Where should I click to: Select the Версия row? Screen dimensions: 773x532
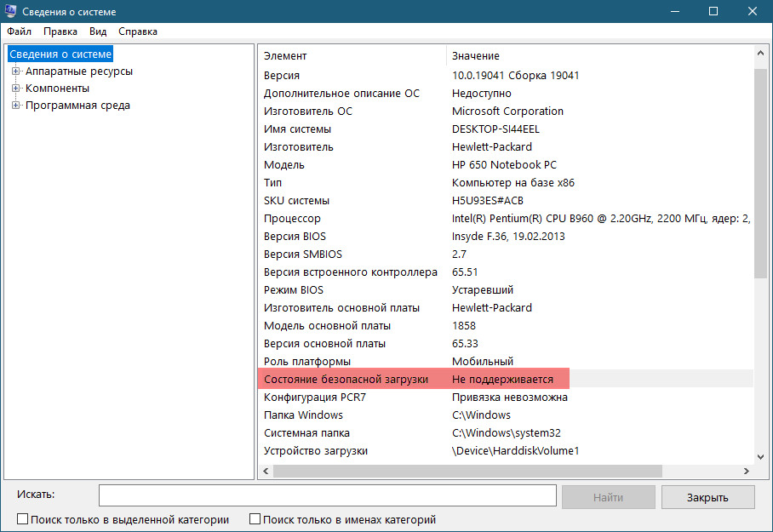pos(506,76)
